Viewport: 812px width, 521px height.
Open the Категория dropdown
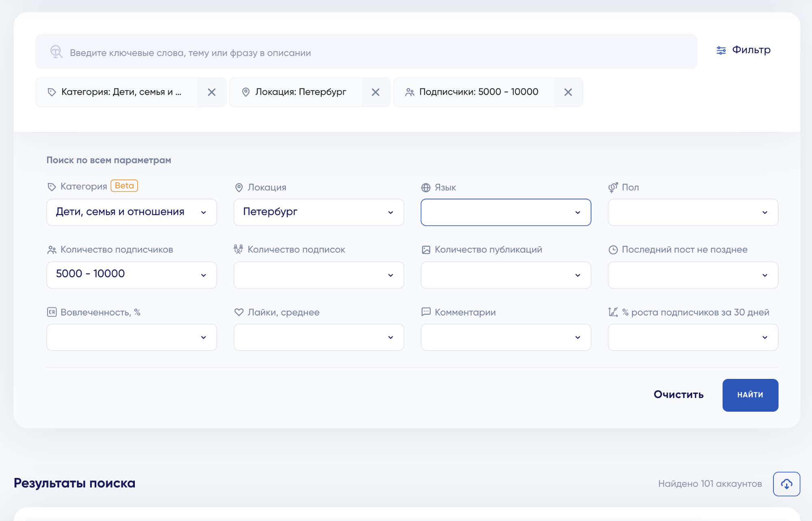[x=132, y=212]
